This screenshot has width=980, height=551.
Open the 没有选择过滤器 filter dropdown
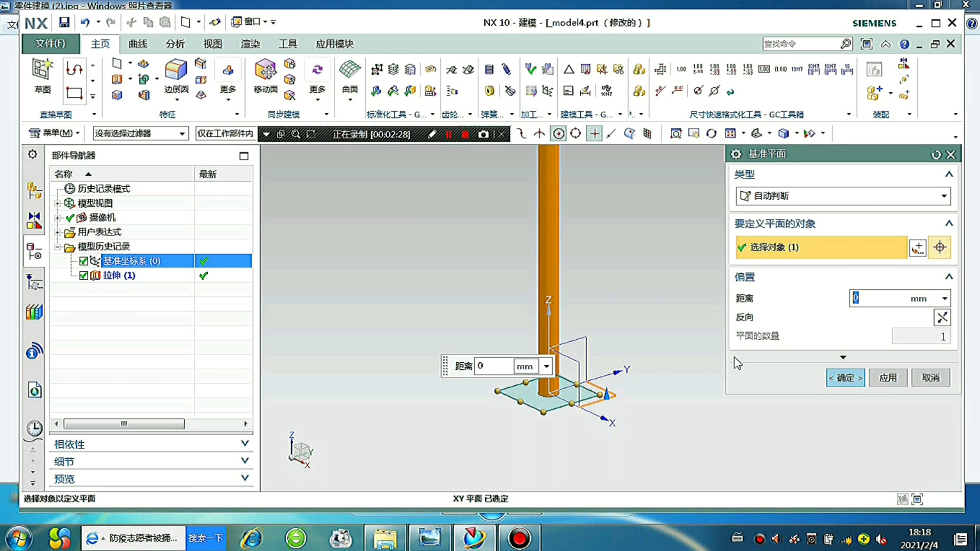[140, 134]
